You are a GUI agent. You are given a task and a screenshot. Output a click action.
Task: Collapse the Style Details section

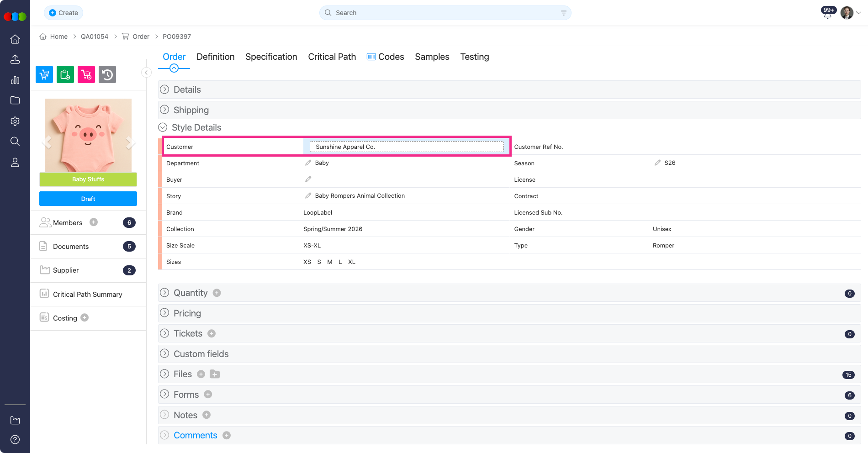pos(163,127)
